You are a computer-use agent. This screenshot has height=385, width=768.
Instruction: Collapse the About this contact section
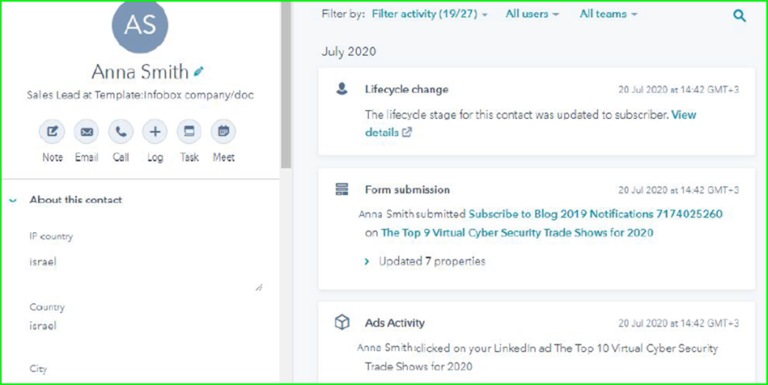tap(13, 200)
